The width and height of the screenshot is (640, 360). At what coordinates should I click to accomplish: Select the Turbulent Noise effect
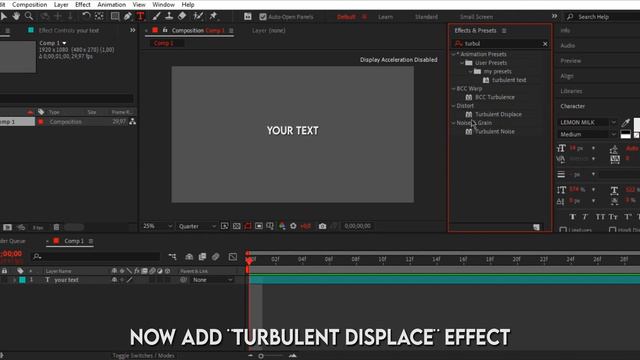495,131
